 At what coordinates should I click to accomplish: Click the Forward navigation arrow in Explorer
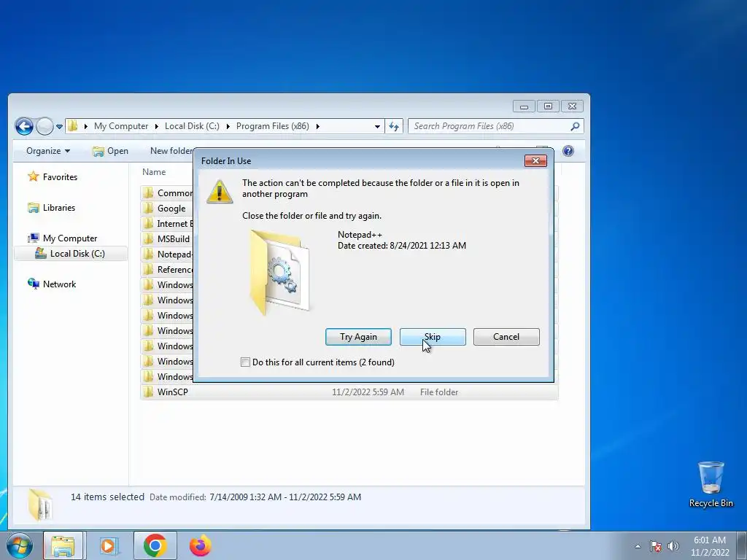(x=44, y=126)
